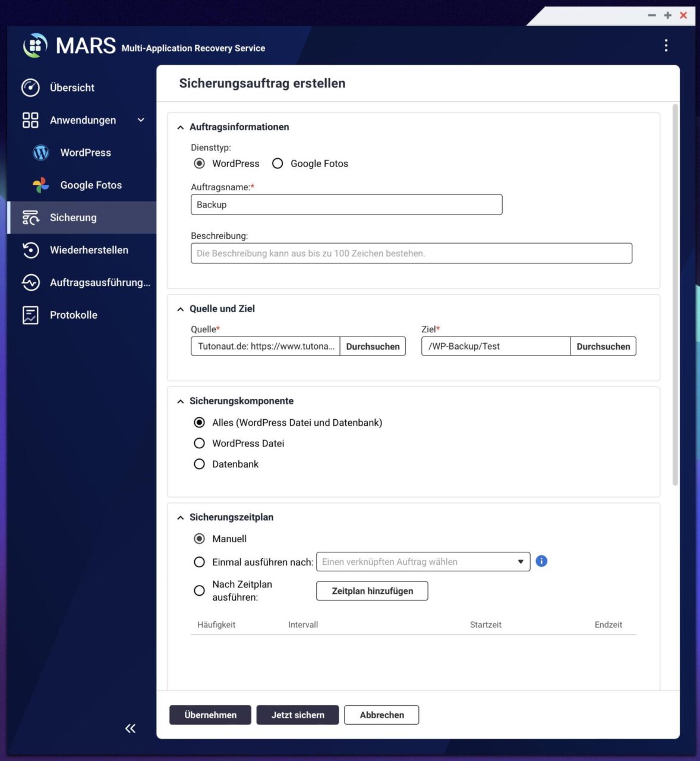The width and height of the screenshot is (700, 761).
Task: Click the Google Fotos pinwheel icon
Action: pos(40,185)
